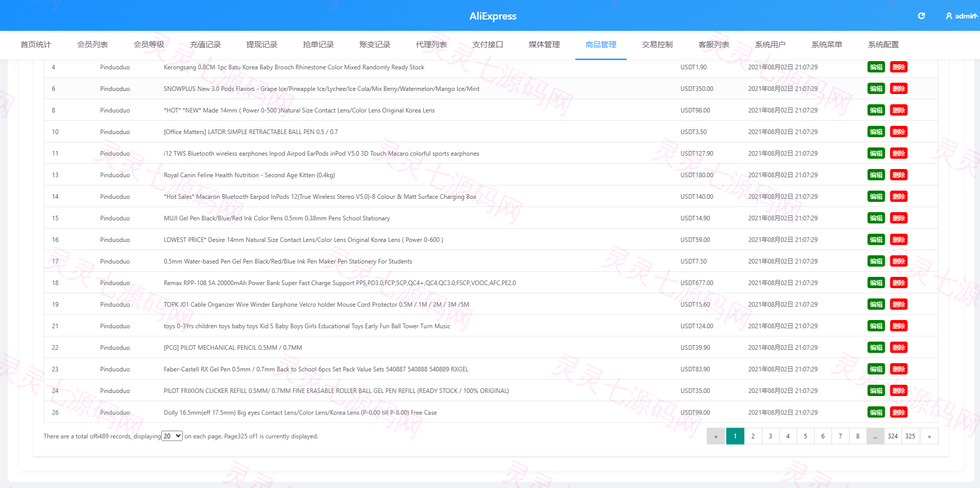This screenshot has height=488, width=980.
Task: Click the USDT677.00 price cell
Action: tap(697, 283)
